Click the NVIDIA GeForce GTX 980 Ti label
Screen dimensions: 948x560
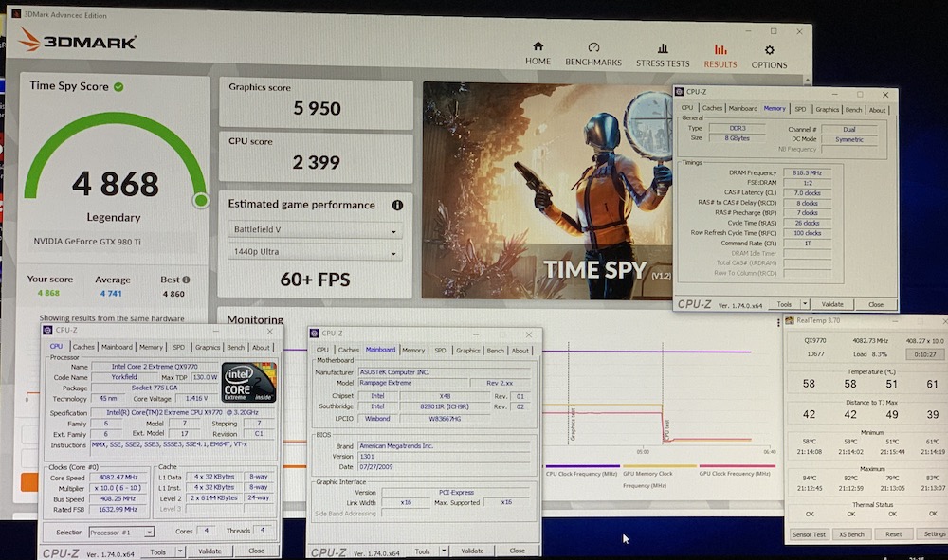[87, 241]
